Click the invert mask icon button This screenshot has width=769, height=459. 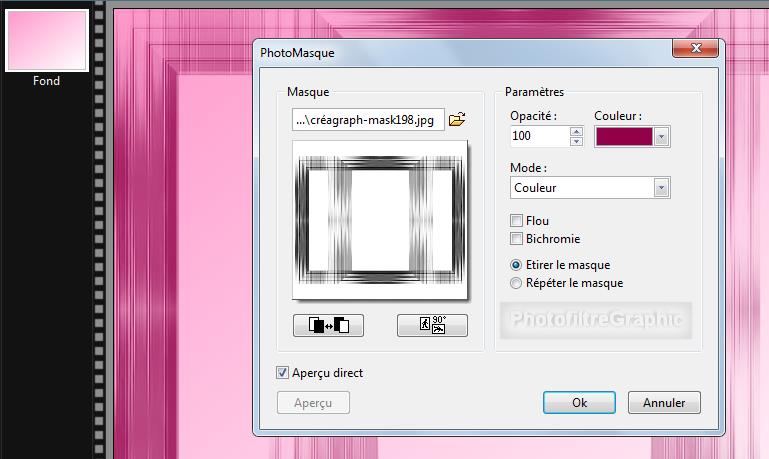[329, 325]
